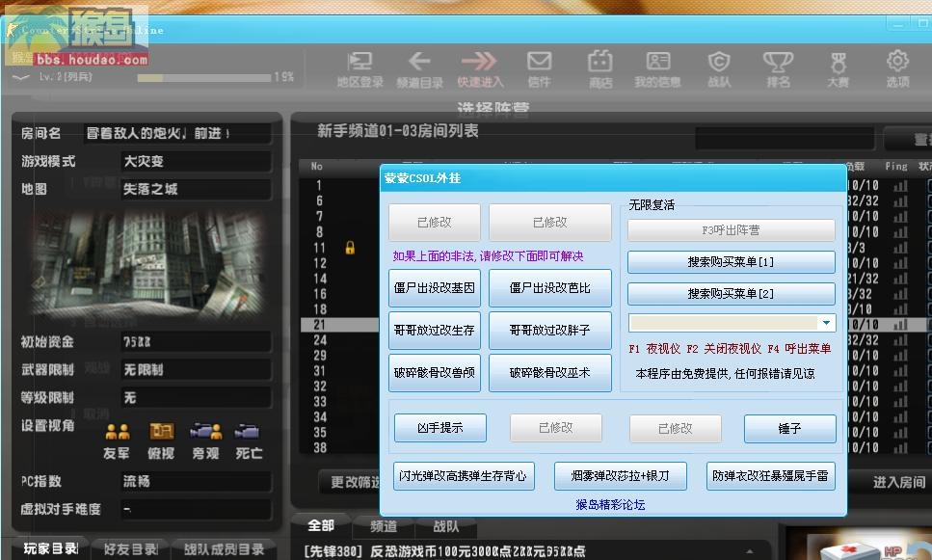932x560 pixels.
Task: Select 俯视 overhead view icon
Action: [161, 432]
